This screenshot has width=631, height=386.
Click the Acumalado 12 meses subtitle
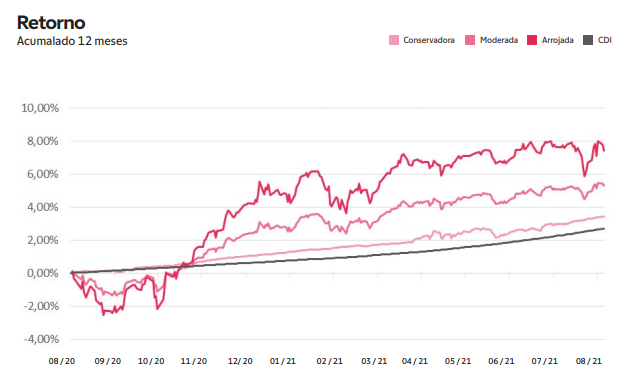72,41
